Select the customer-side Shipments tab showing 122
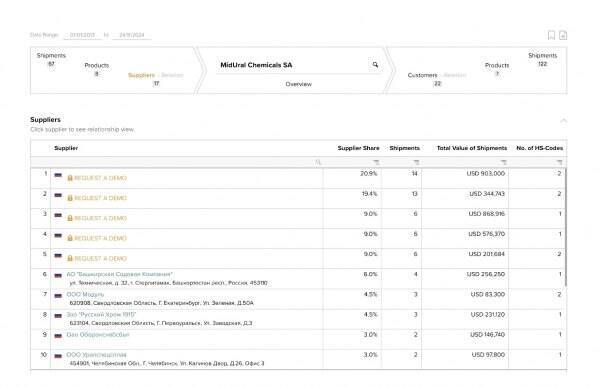This screenshot has height=387, width=600. 543,59
